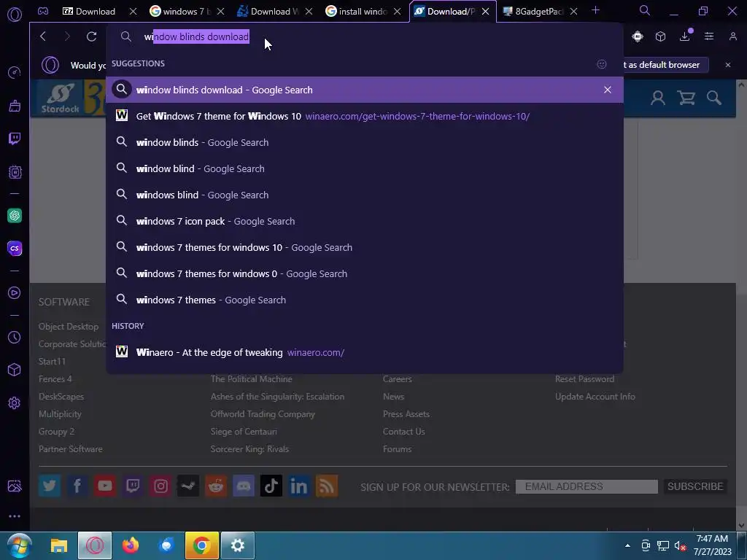Switch to the 'windows 7' Google tab
Screen dimensions: 747x560
pos(187,12)
